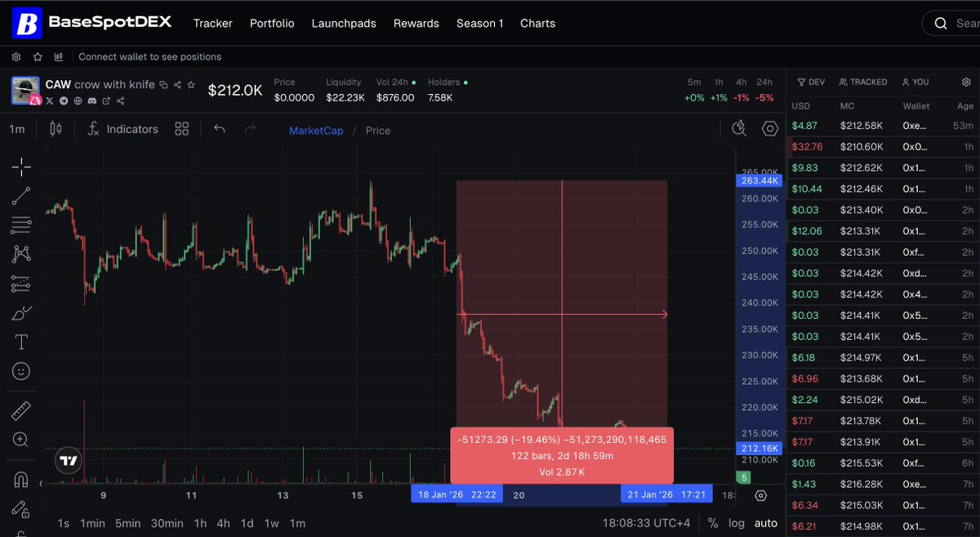Image resolution: width=980 pixels, height=537 pixels.
Task: Undo the last chart action
Action: pyautogui.click(x=219, y=129)
